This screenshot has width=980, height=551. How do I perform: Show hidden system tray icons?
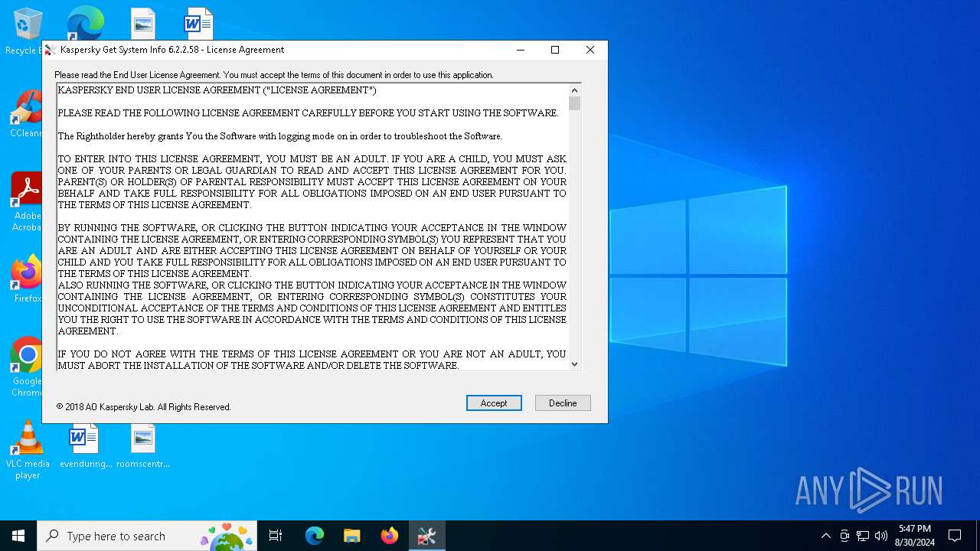coord(825,536)
